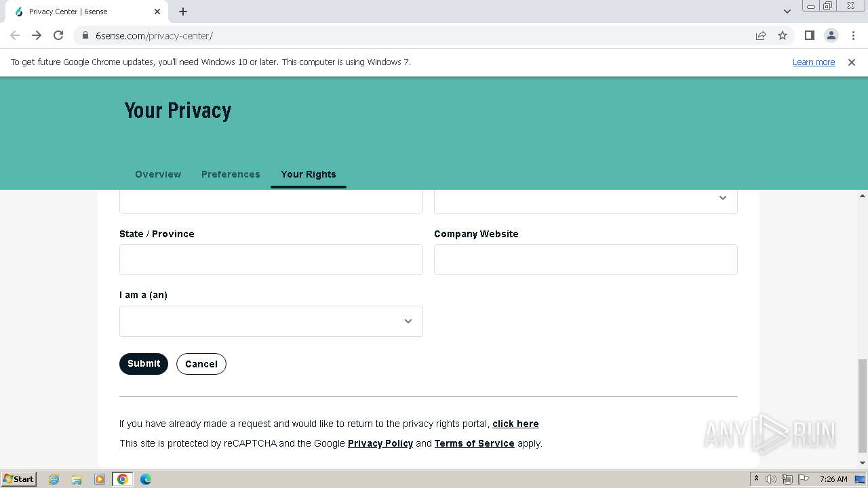Follow the click here portal link

tap(515, 424)
